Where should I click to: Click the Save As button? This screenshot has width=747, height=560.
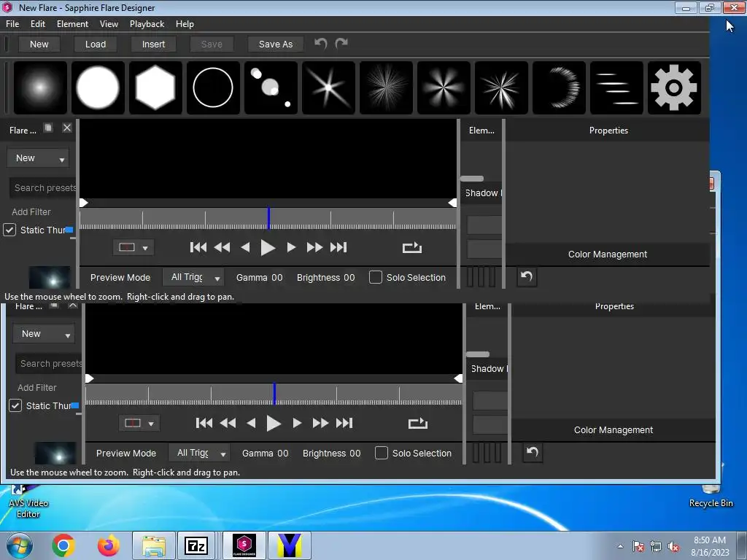(x=275, y=44)
